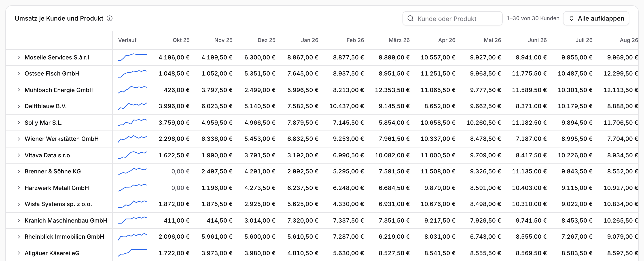Image resolution: width=644 pixels, height=261 pixels.
Task: Expand the Harzwerk Metall GmbH row
Action: coord(19,188)
